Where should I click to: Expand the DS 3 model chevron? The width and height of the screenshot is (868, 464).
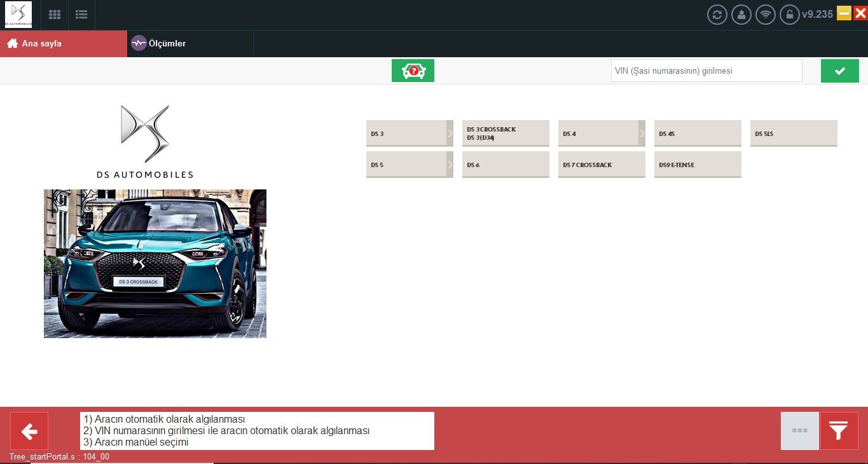[450, 133]
